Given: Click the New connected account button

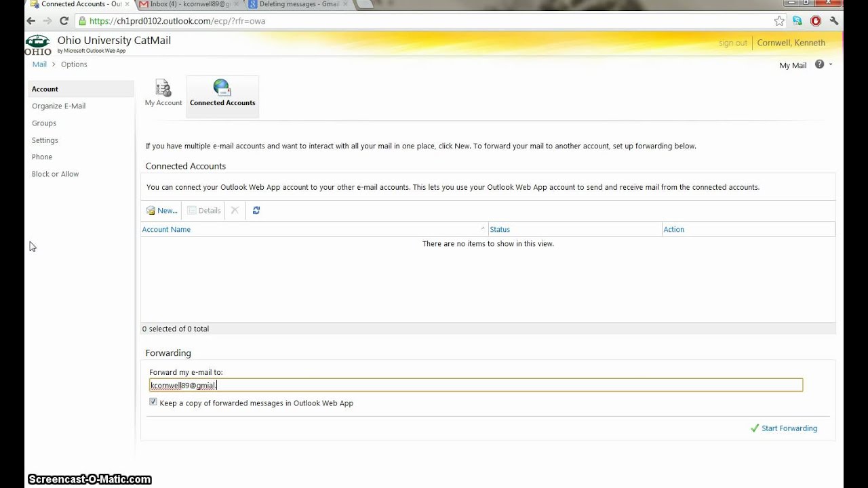Looking at the screenshot, I should 161,210.
